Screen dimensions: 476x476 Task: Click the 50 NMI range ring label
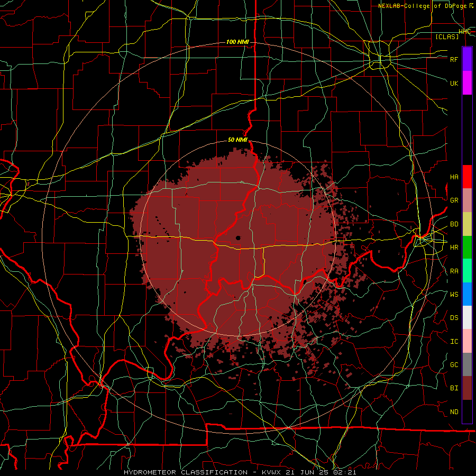tap(237, 140)
